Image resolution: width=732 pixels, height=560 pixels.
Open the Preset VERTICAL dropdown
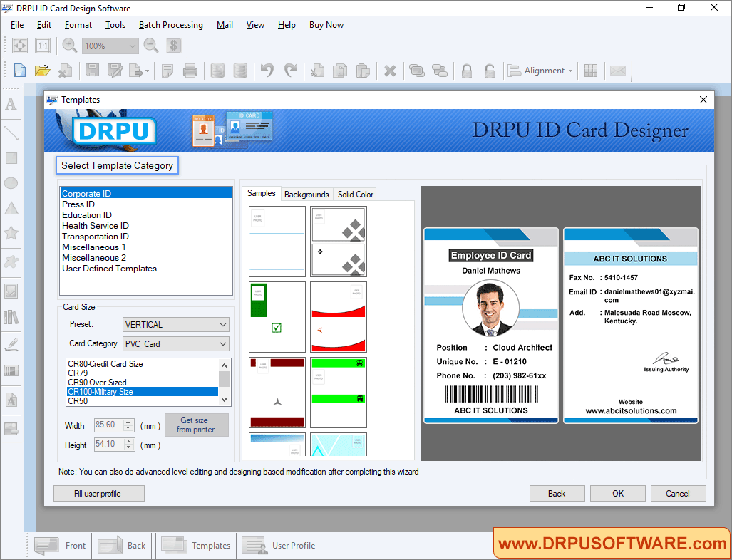(x=176, y=324)
